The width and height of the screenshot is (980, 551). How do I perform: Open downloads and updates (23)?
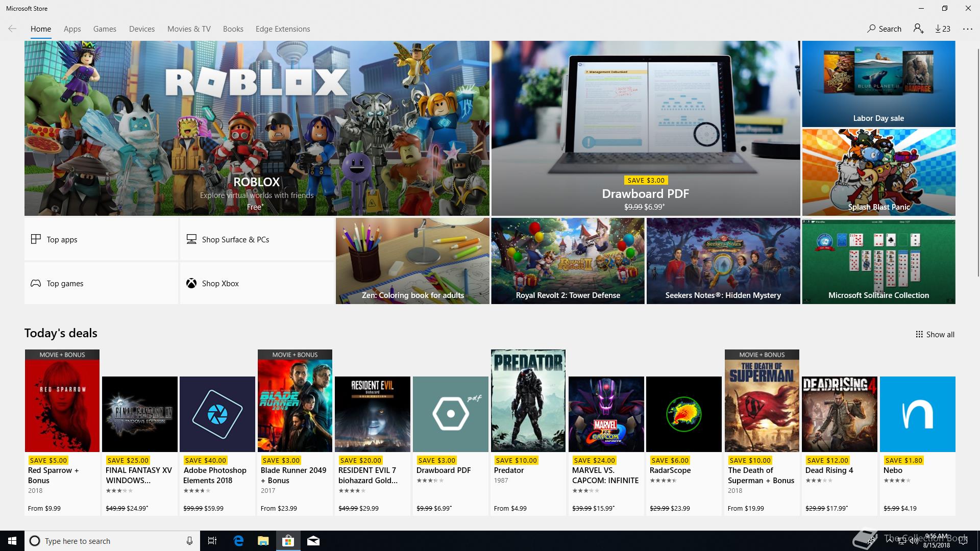click(942, 29)
